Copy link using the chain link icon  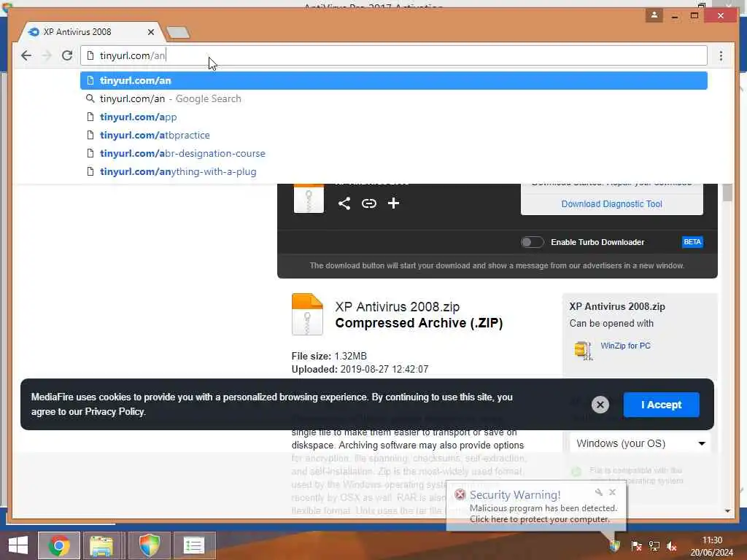coord(368,203)
